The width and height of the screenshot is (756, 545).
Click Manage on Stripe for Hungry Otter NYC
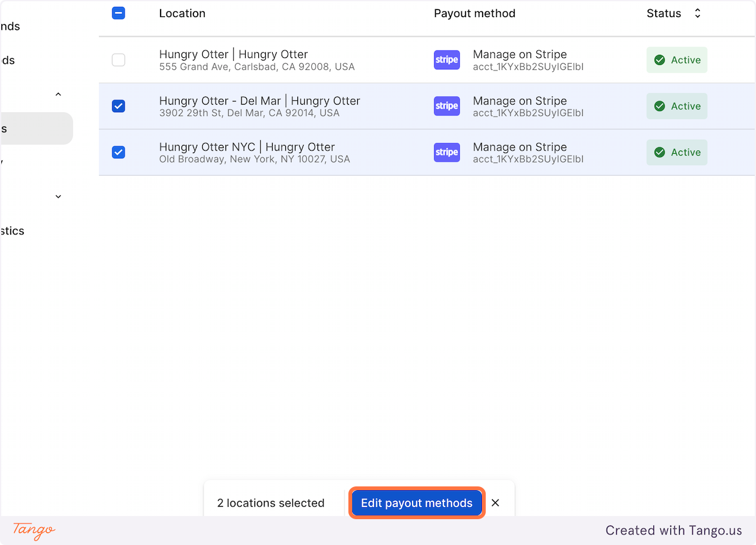click(520, 147)
